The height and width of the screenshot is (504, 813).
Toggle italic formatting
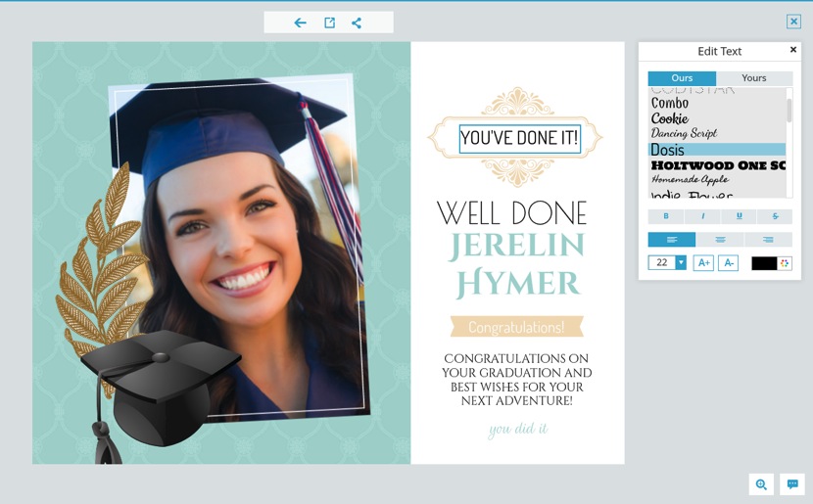click(x=702, y=216)
